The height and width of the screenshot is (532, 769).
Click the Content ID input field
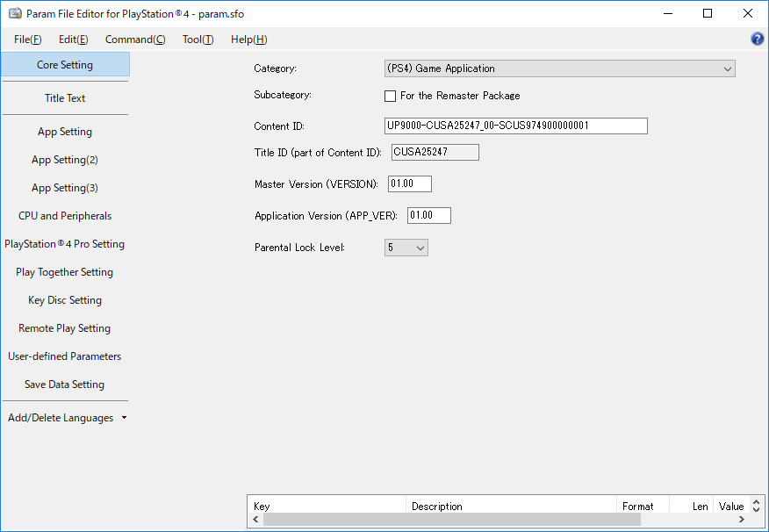click(516, 126)
